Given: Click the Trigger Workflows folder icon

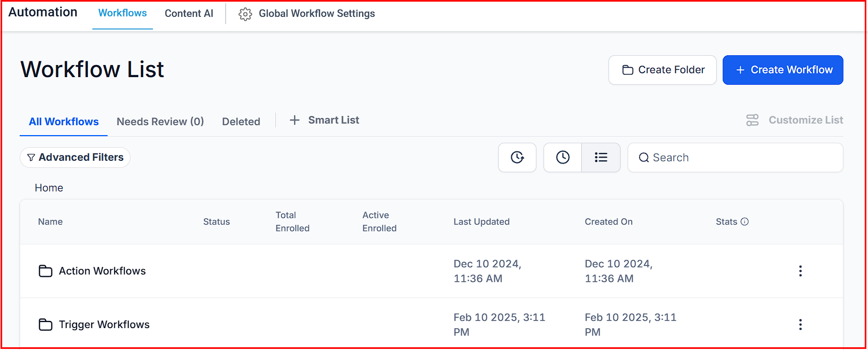Looking at the screenshot, I should point(45,324).
